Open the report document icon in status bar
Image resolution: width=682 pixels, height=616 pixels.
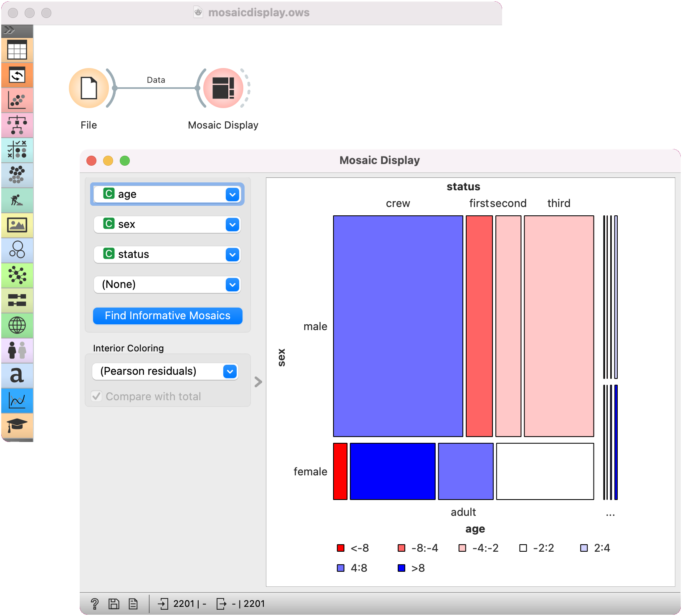tap(133, 604)
